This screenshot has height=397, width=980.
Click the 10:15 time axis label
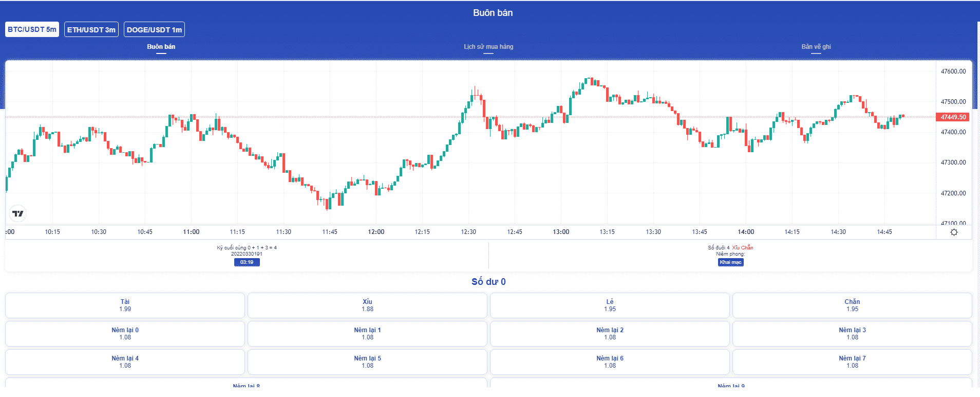[x=52, y=232]
